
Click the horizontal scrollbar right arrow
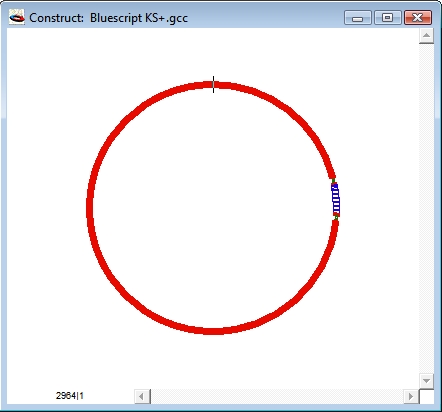point(411,396)
